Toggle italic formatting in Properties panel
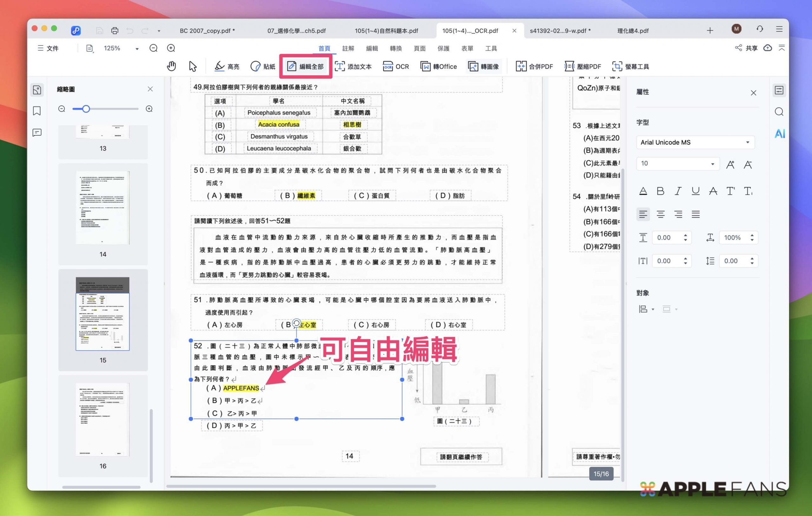The width and height of the screenshot is (812, 516). 678,191
